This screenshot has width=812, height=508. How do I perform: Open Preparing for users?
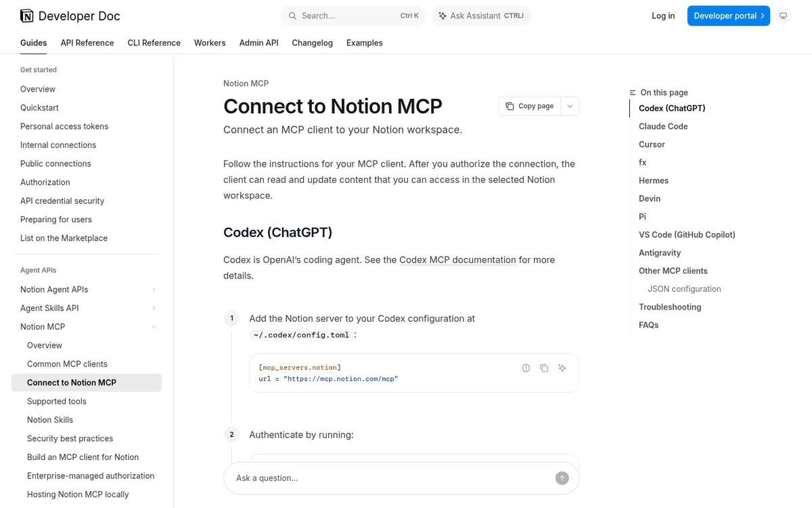pyautogui.click(x=56, y=219)
